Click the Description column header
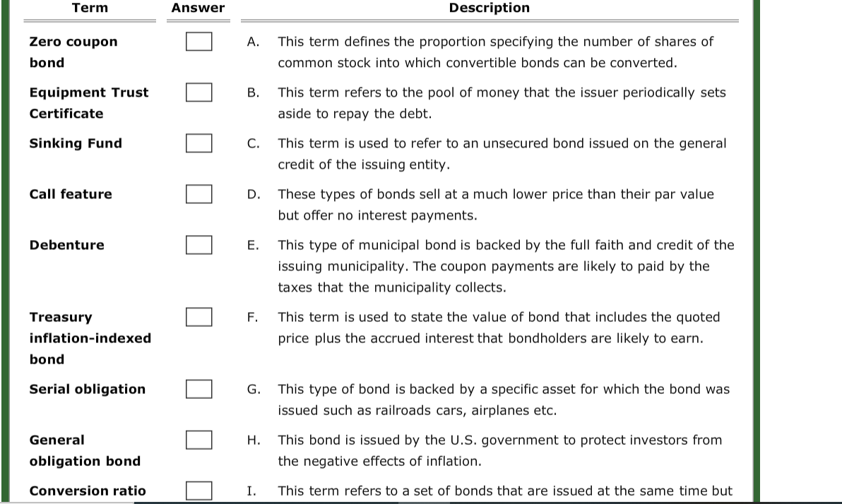Image resolution: width=842 pixels, height=504 pixels. click(x=490, y=8)
